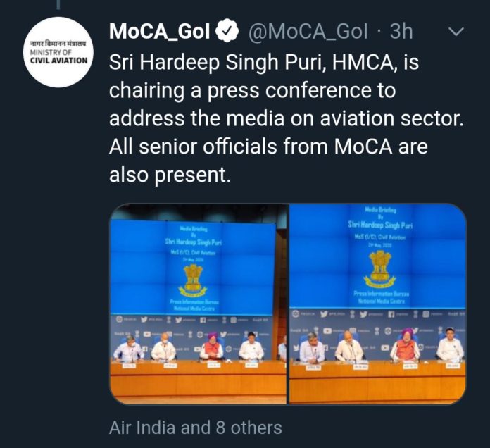This screenshot has width=490, height=448.
Task: Expand the tweet options chevron
Action: 456,32
